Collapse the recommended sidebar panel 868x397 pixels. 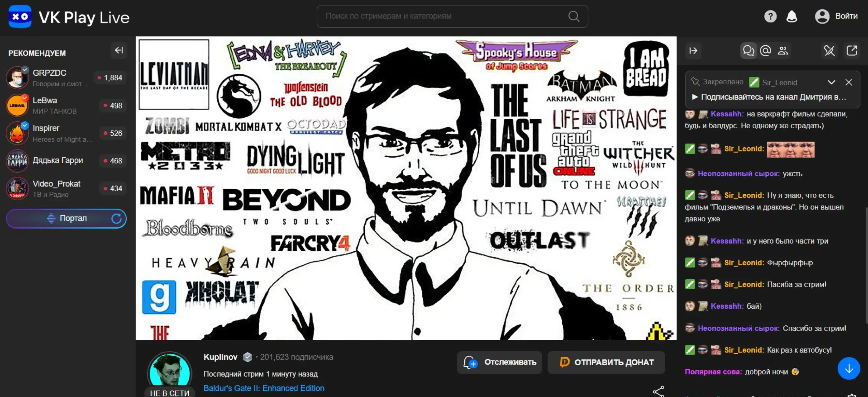pos(119,50)
